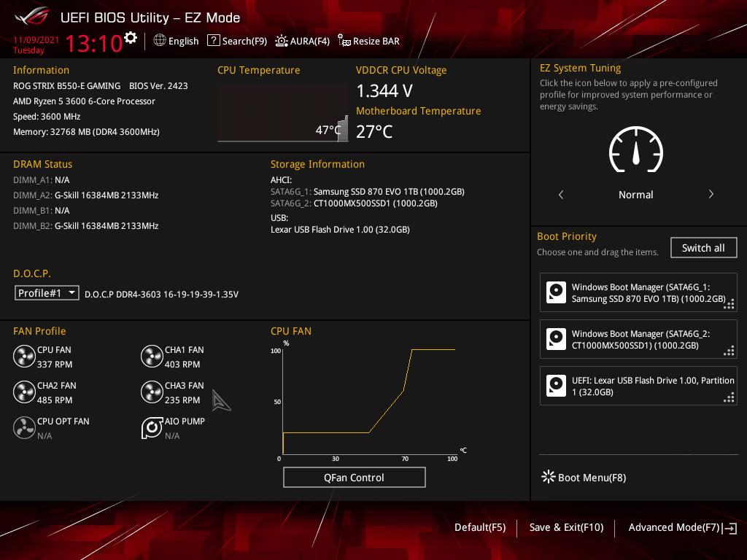Click SATA6G_1 Samsung SSD 870 EVO entry
Image resolution: width=747 pixels, height=560 pixels.
(x=368, y=192)
